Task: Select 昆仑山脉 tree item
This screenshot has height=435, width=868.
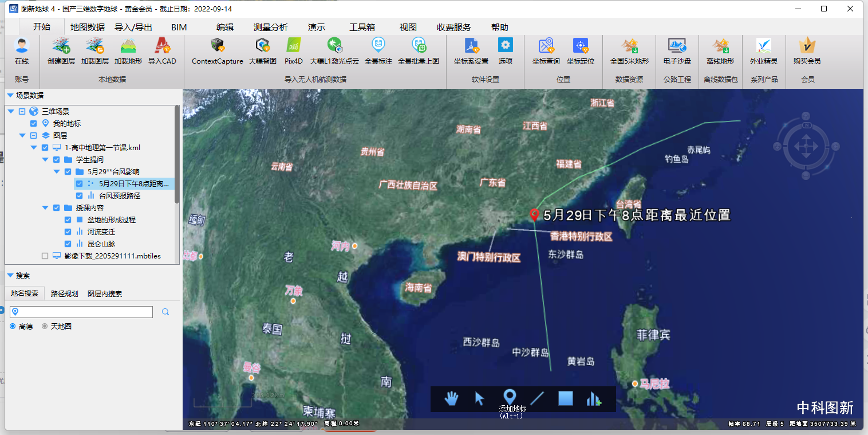Action: 101,244
